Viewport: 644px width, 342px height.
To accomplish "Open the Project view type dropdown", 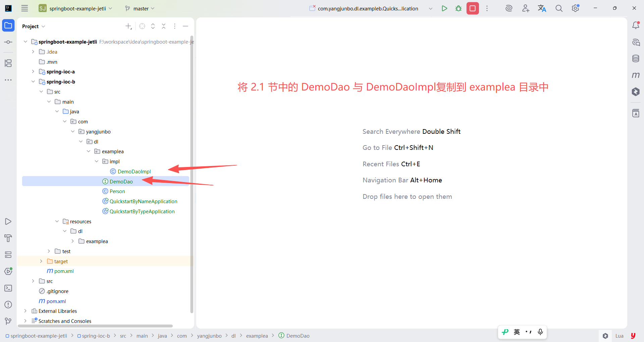I will 34,26.
